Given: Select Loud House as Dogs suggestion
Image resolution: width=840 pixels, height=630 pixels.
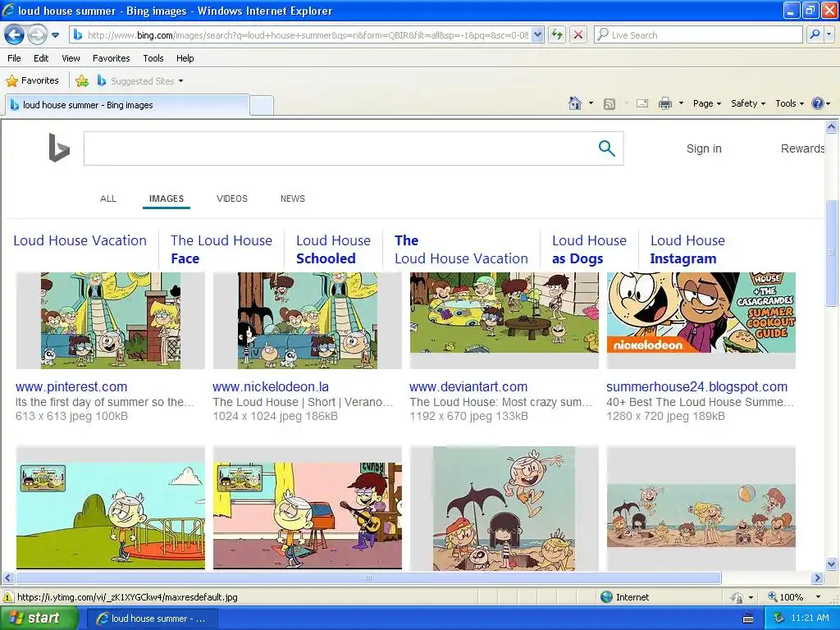Looking at the screenshot, I should [589, 249].
